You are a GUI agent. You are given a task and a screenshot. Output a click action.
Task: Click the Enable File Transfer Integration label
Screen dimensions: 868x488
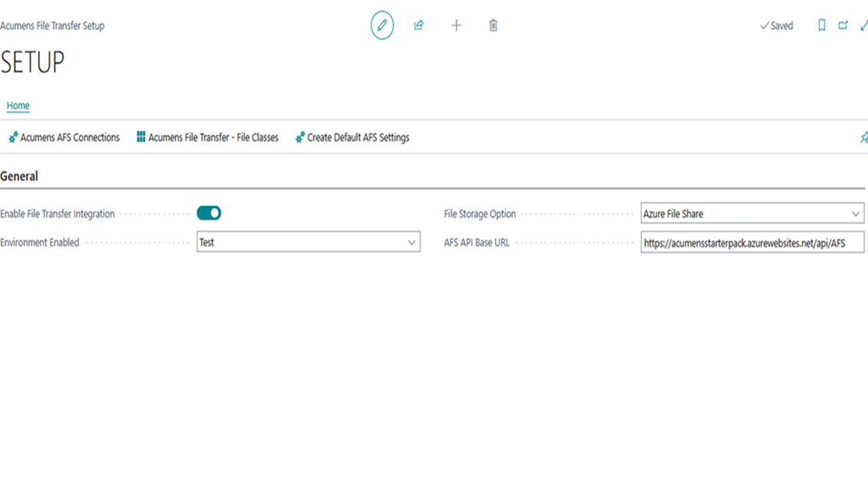tap(58, 214)
